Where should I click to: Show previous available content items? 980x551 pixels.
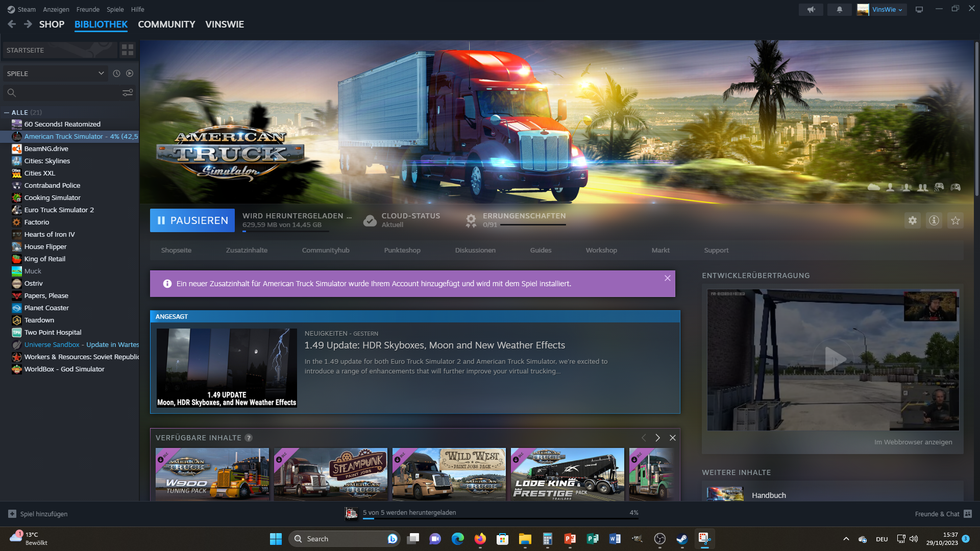click(644, 438)
